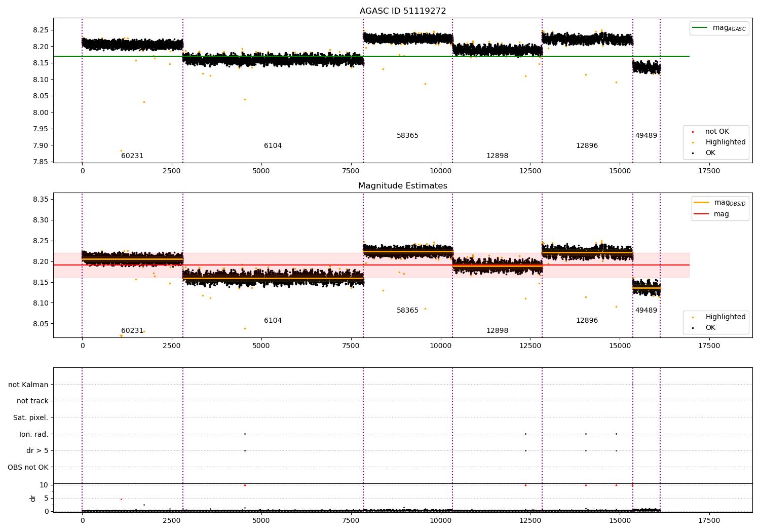Select the "Ion. rad." axis label
760x532 pixels.
[x=34, y=434]
